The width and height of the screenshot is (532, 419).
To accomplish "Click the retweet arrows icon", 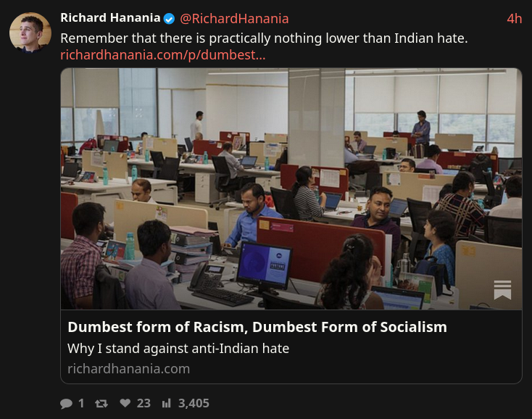I will 101,403.
